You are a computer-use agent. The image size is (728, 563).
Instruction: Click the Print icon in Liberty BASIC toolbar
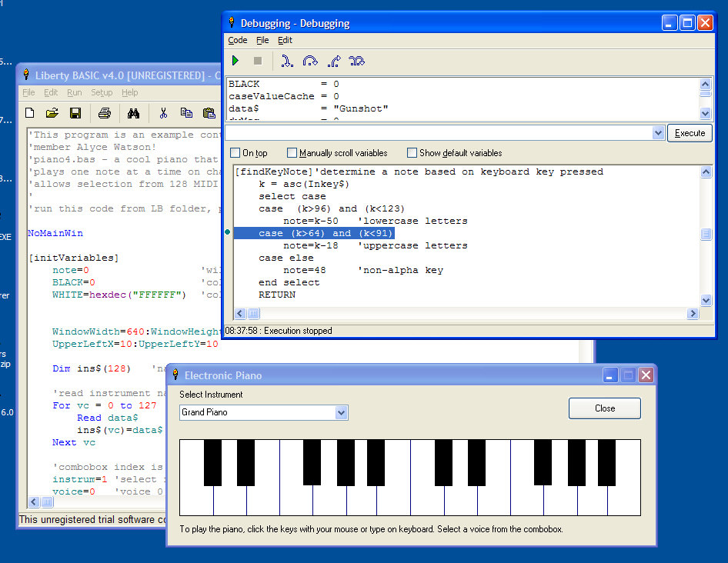[105, 113]
